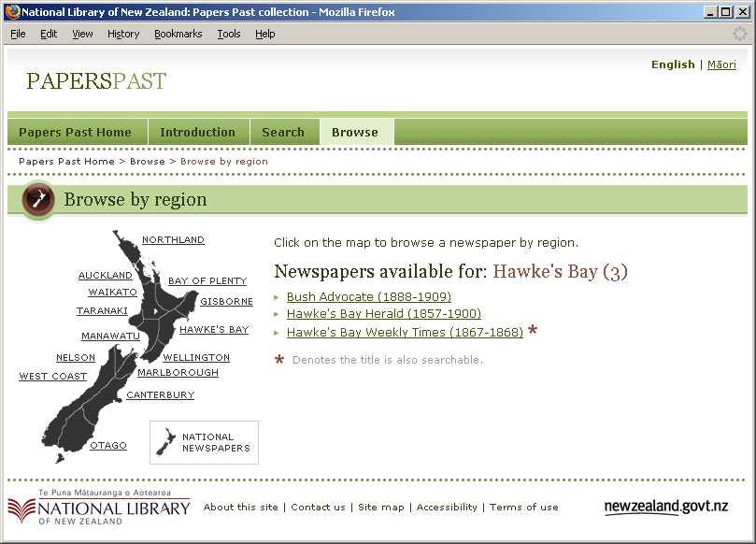
Task: Open the National Newspapers box
Action: 204,442
